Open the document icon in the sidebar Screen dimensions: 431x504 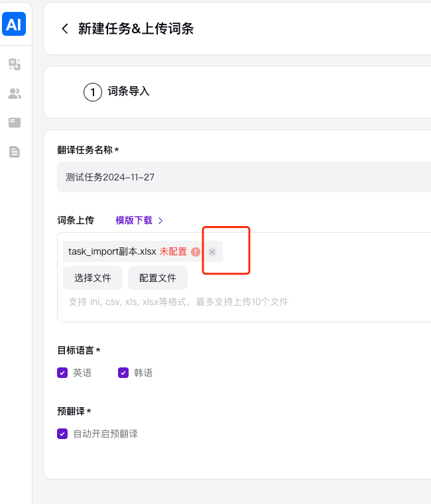[x=14, y=152]
